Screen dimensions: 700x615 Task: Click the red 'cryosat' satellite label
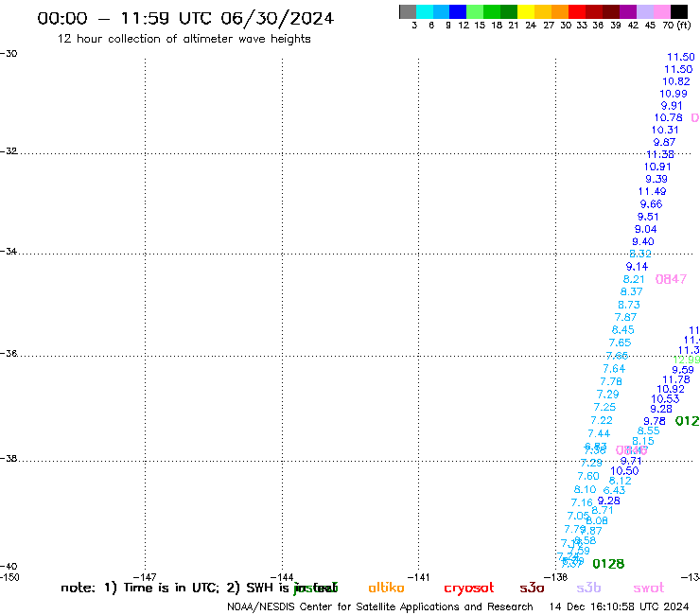pyautogui.click(x=469, y=588)
